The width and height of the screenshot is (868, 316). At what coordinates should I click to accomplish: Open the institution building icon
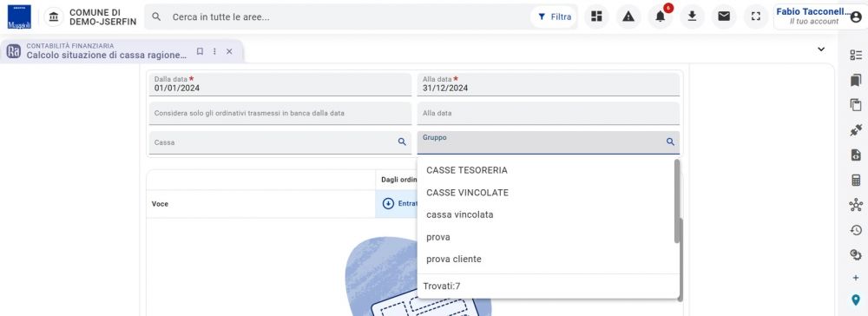click(53, 16)
